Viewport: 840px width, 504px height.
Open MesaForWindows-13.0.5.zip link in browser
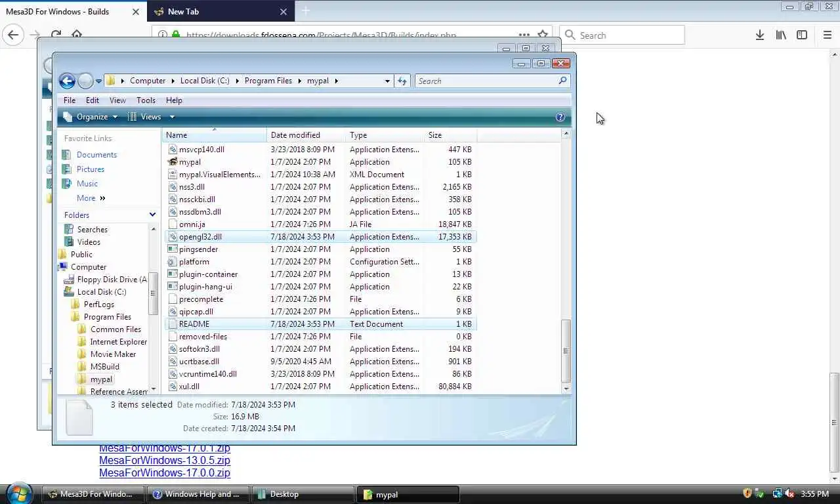165,461
